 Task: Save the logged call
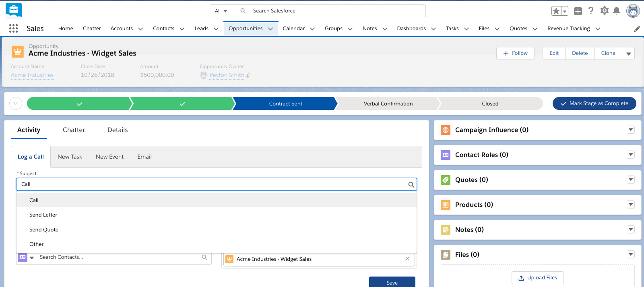pyautogui.click(x=392, y=282)
